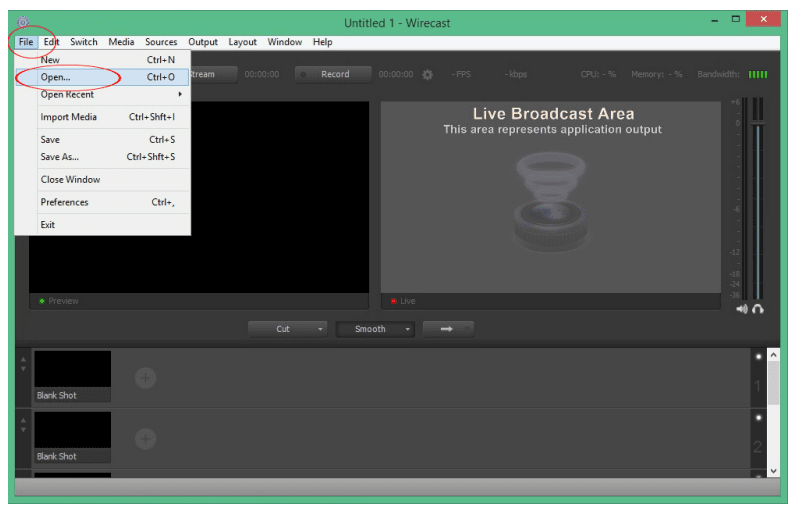Open the Help menu

(x=322, y=42)
